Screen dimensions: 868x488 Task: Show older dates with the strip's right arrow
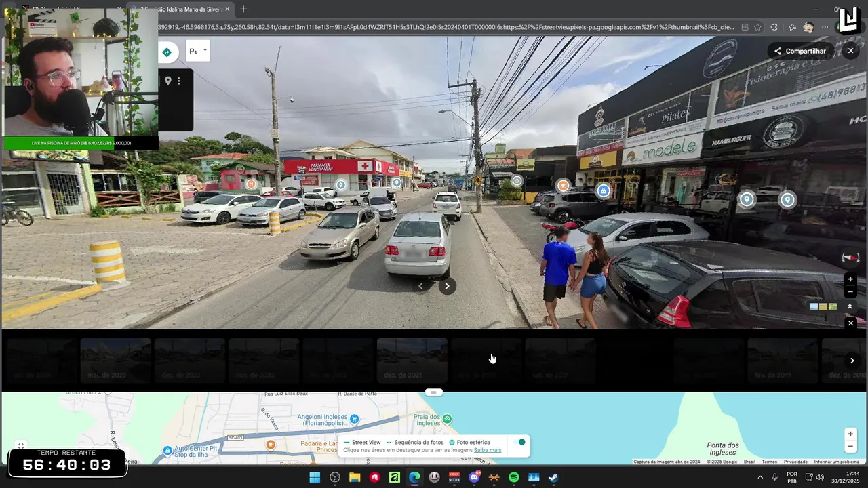(x=852, y=361)
